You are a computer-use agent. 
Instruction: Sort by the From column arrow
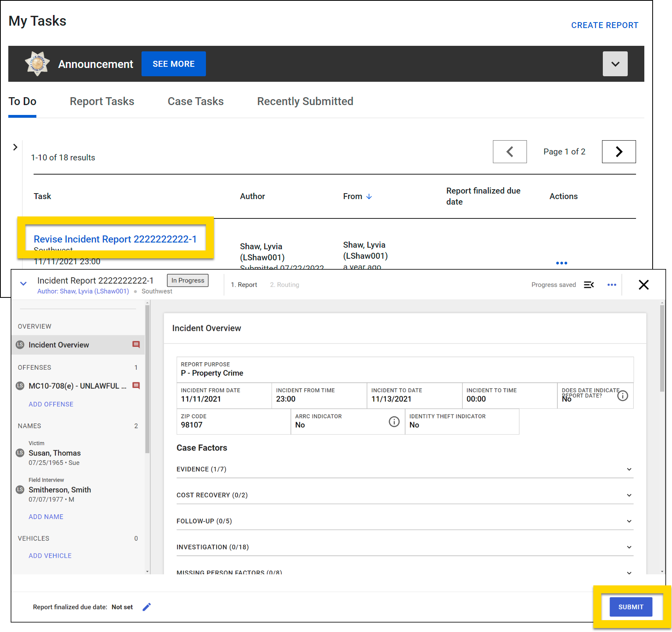(369, 197)
